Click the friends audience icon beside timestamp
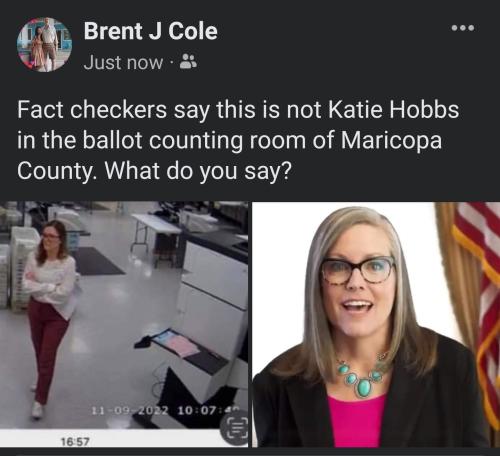This screenshot has width=500, height=456. tap(188, 62)
